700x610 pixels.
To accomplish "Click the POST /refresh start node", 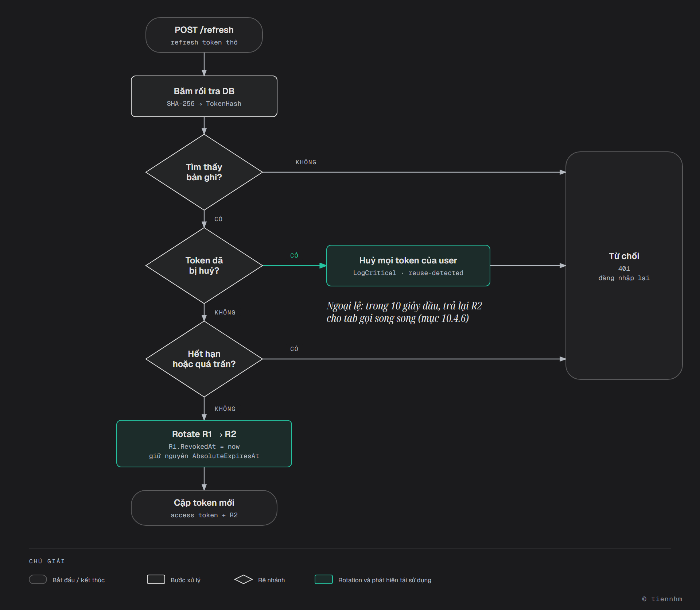I will [204, 35].
